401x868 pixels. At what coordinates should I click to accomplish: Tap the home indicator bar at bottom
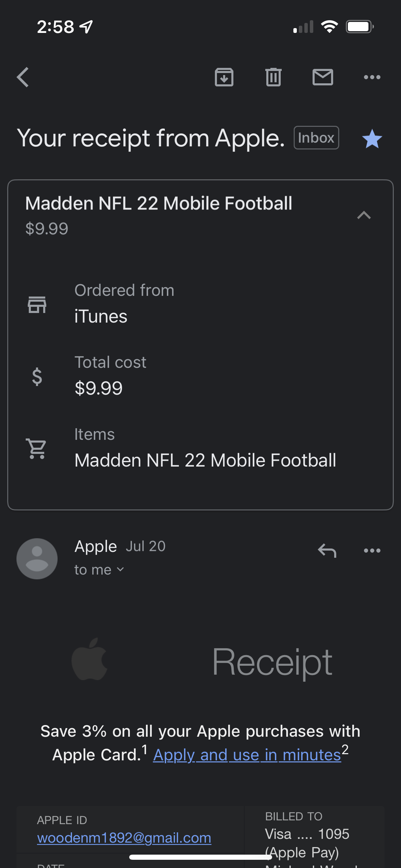[x=200, y=857]
